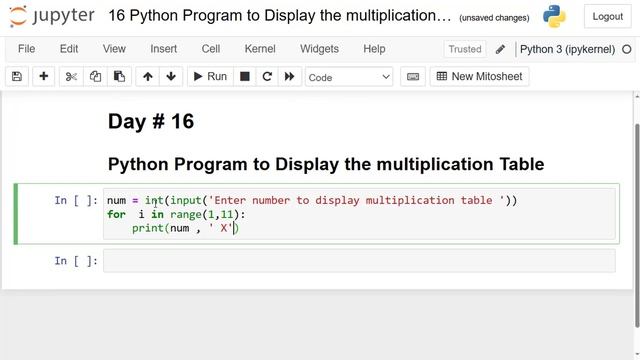Click the kernel idle circle indicator
The image size is (640, 360).
pyautogui.click(x=627, y=49)
